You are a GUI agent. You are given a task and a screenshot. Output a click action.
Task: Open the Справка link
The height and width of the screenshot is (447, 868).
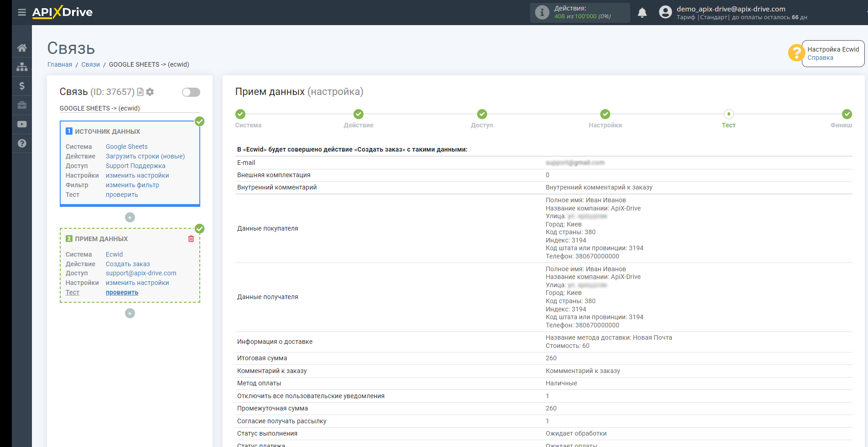point(820,58)
